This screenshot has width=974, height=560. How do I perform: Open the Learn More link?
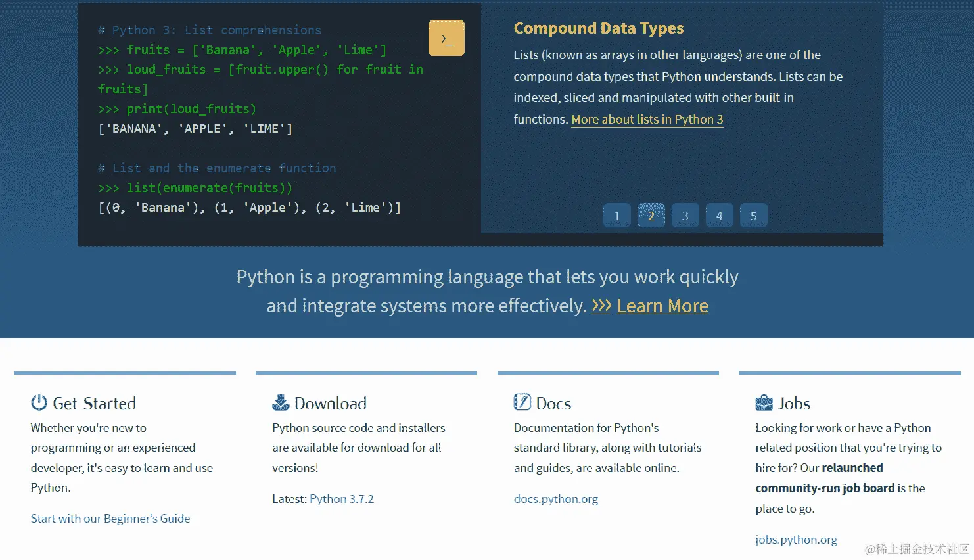tap(662, 306)
